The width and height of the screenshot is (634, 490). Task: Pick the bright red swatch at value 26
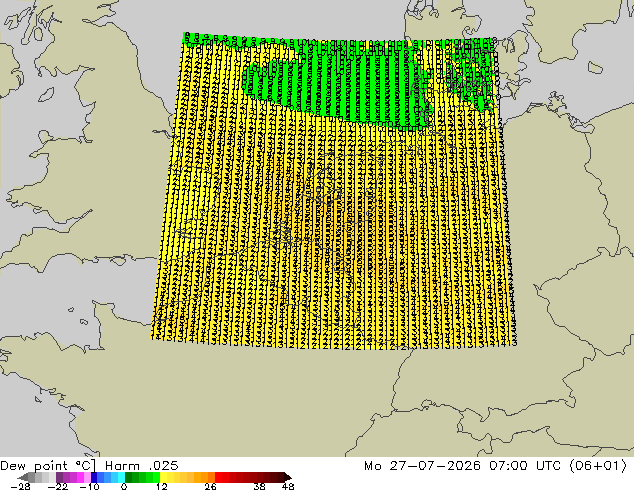218,477
